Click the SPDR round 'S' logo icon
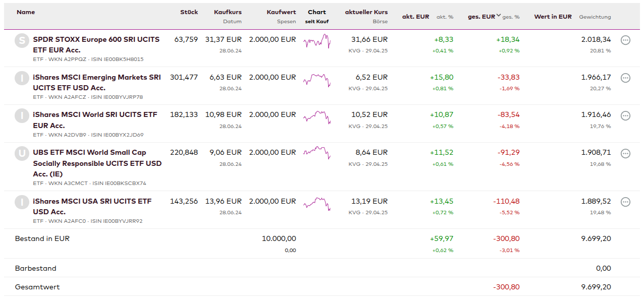This screenshot has height=306, width=644. coord(22,41)
